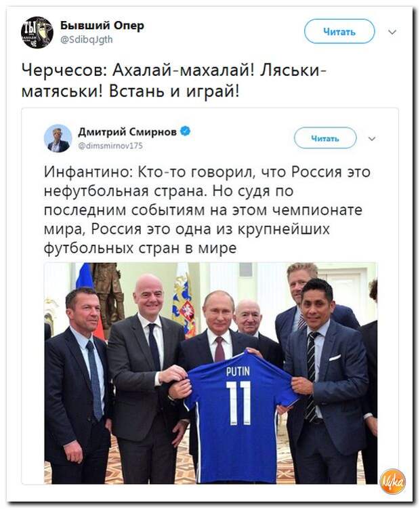Click the Дмитрий Смирнов display name
Viewport: 420px width, 509px height.
click(127, 131)
